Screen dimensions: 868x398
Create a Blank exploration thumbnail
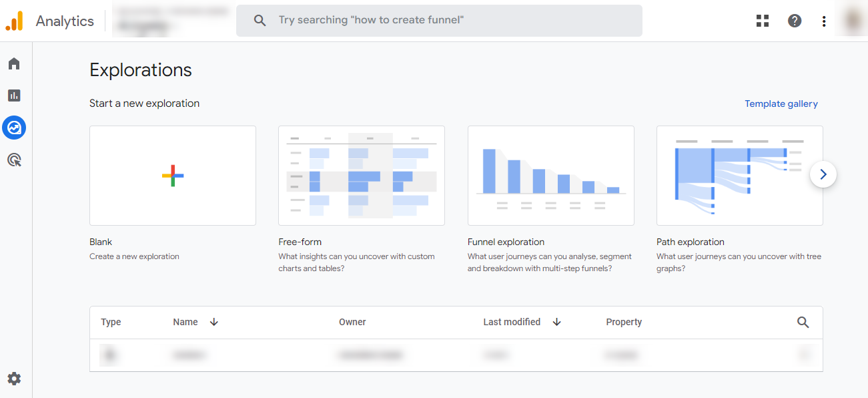point(173,176)
